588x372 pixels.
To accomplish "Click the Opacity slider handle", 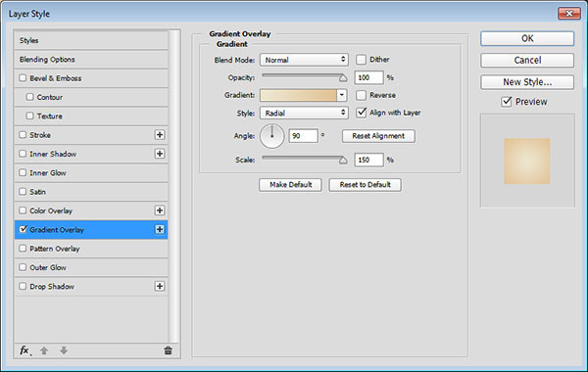I will point(343,78).
